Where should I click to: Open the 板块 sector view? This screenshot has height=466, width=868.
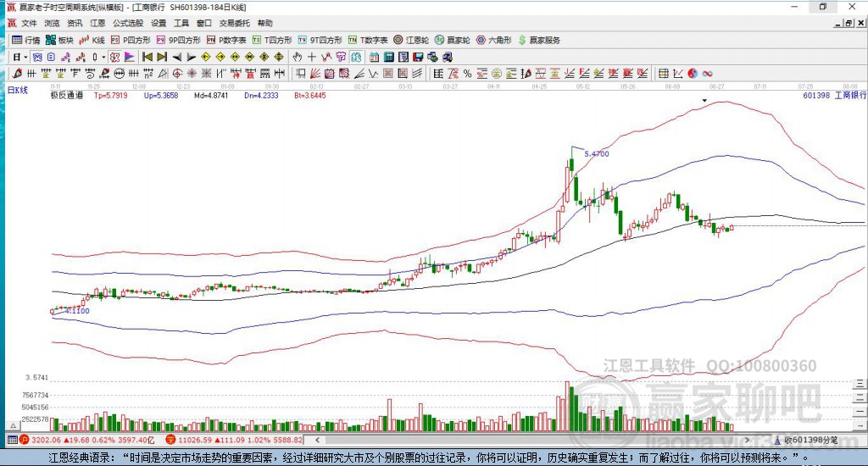(60, 40)
